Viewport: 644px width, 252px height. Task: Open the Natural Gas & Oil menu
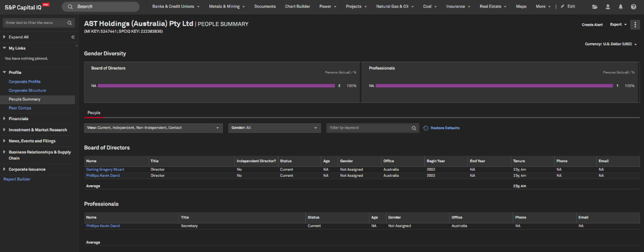click(395, 7)
